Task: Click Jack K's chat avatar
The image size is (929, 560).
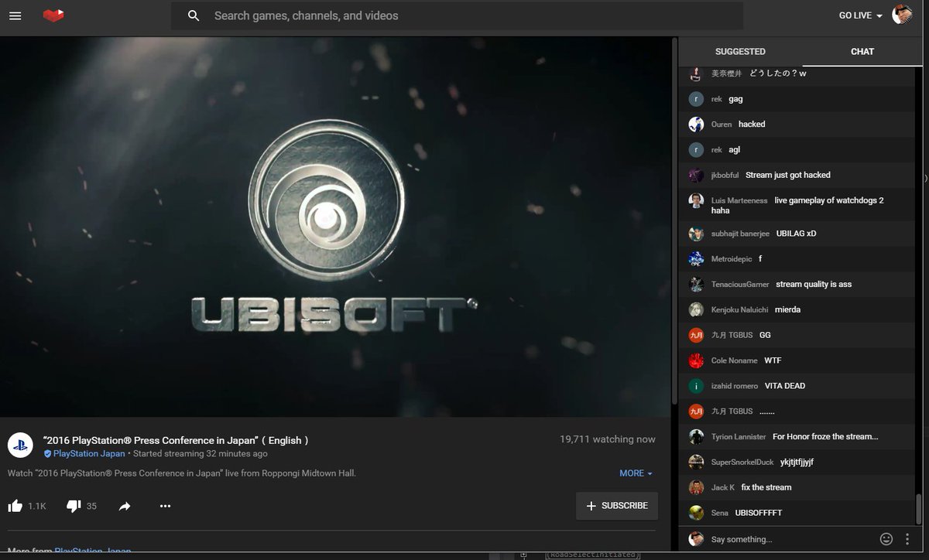Action: pyautogui.click(x=696, y=488)
